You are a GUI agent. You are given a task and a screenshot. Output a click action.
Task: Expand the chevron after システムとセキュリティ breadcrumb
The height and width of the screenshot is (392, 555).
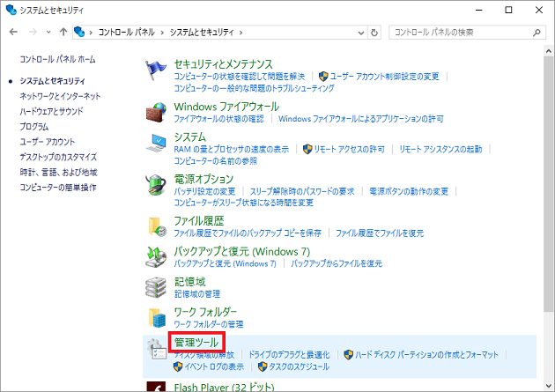[x=241, y=33]
